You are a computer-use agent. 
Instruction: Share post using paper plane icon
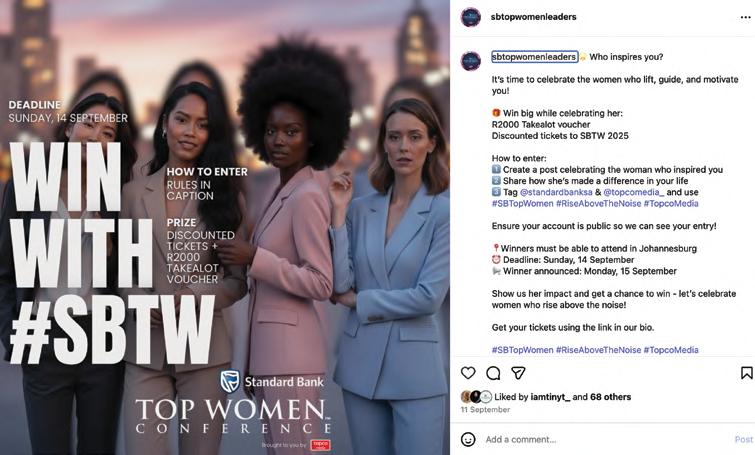coord(518,373)
